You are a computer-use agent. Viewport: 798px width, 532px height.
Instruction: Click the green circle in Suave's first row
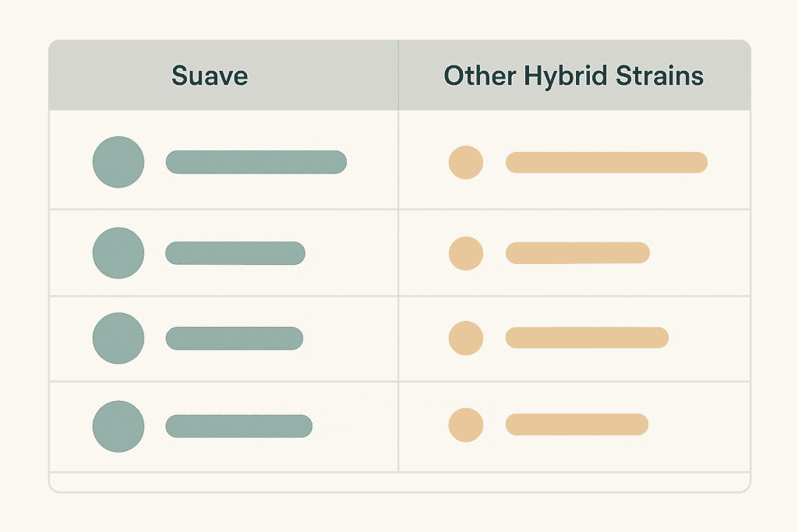coord(118,162)
